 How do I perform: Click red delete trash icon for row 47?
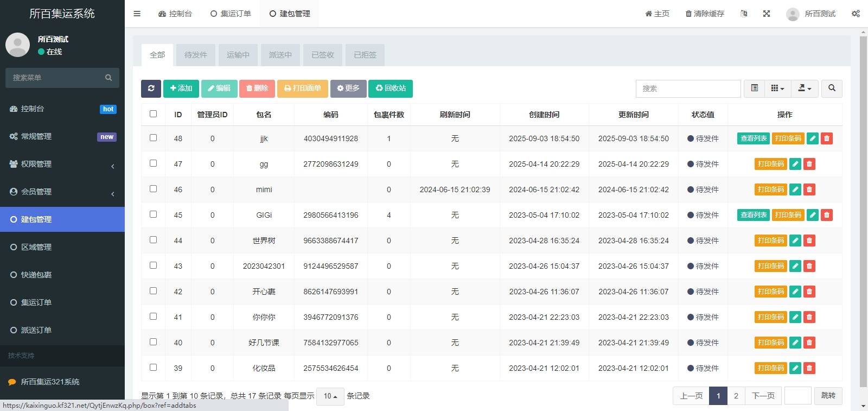click(x=809, y=164)
